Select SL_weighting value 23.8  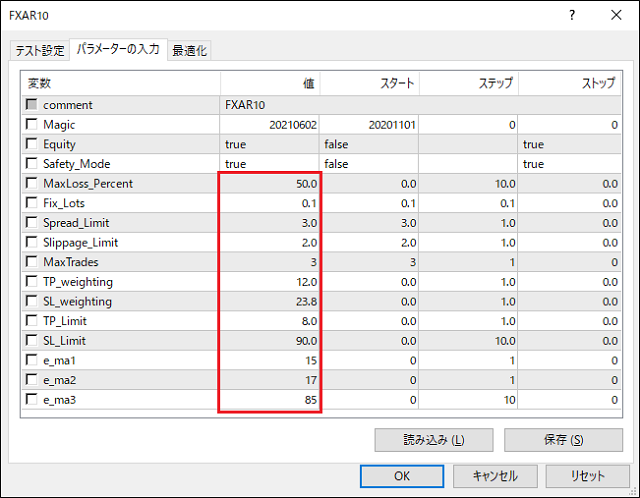[x=270, y=301]
